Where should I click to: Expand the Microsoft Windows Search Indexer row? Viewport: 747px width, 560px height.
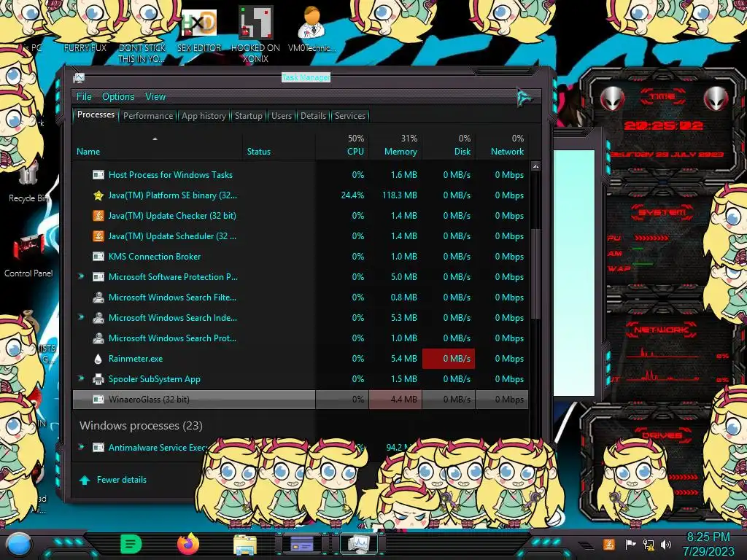[x=81, y=317]
